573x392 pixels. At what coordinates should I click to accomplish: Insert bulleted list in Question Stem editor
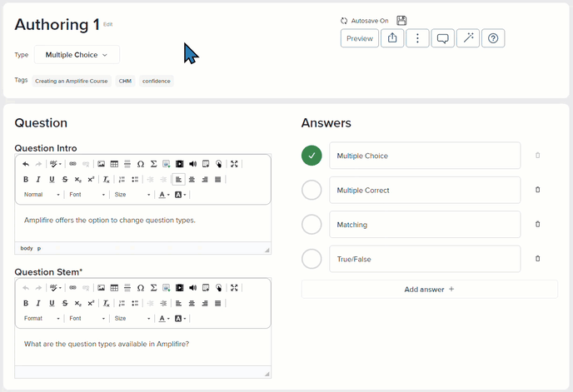(135, 303)
